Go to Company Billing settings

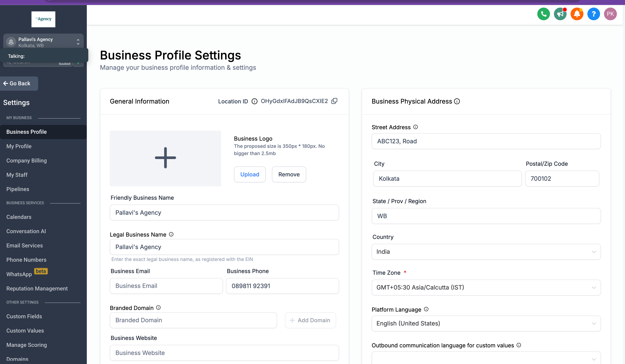tap(27, 160)
